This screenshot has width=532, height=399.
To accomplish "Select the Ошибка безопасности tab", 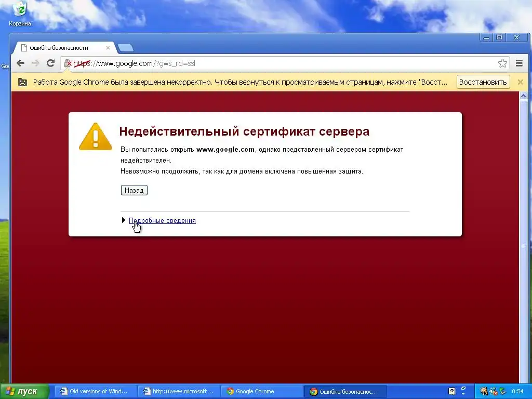I will tap(64, 48).
